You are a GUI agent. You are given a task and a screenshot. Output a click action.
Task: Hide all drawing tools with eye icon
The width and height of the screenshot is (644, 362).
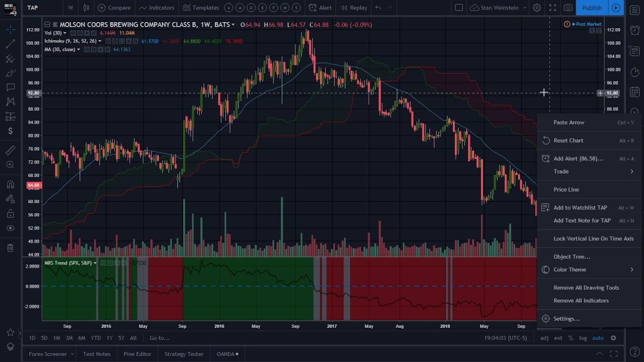pyautogui.click(x=10, y=228)
